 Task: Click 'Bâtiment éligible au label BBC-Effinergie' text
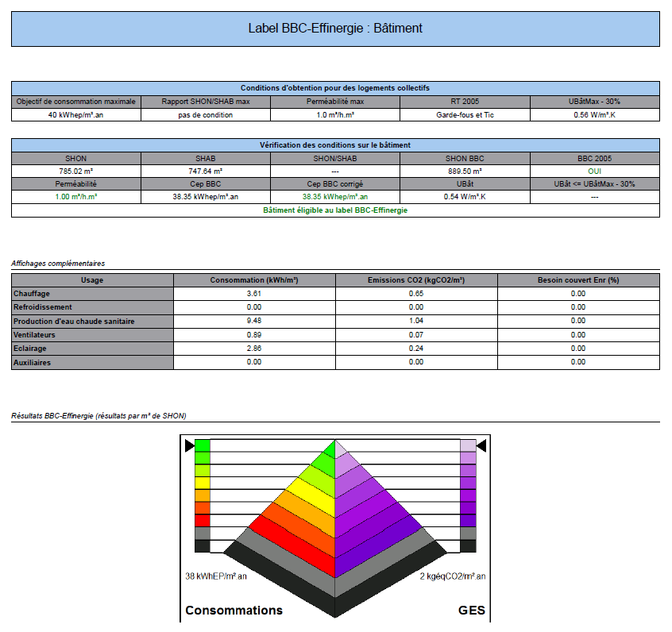coord(335,210)
